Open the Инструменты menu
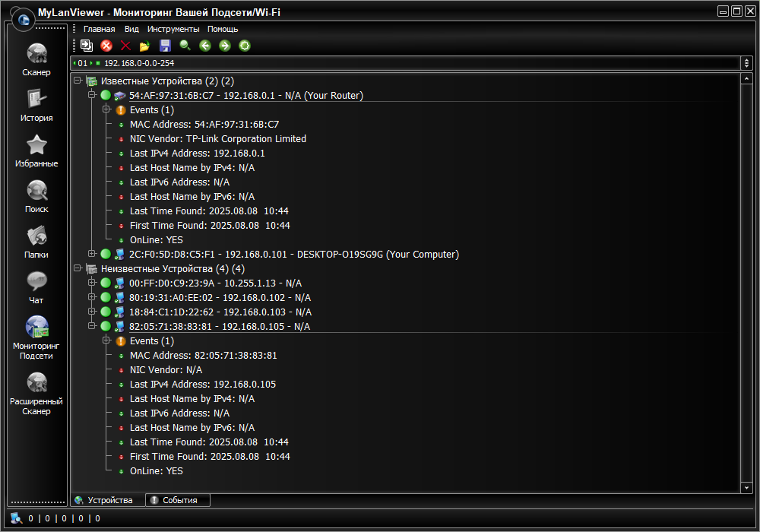The image size is (760, 532). coord(173,29)
